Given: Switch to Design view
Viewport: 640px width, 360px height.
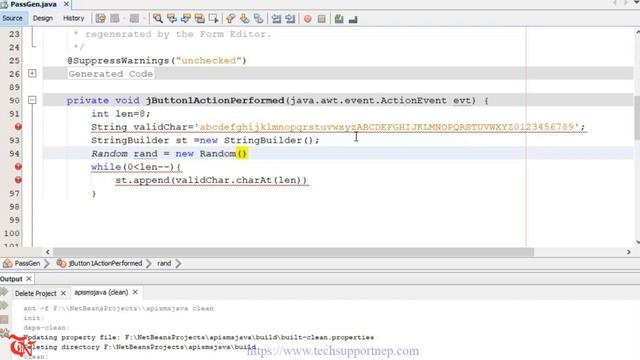Looking at the screenshot, I should tap(43, 18).
